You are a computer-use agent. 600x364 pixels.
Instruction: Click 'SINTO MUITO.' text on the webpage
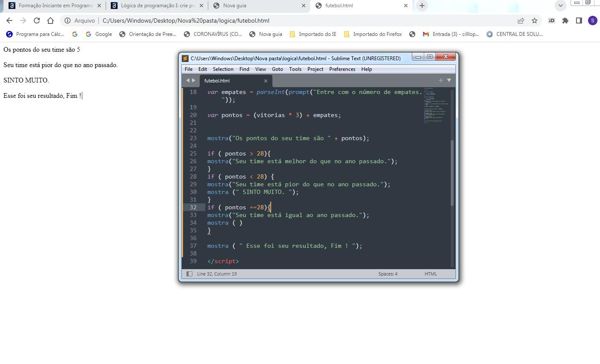[26, 80]
